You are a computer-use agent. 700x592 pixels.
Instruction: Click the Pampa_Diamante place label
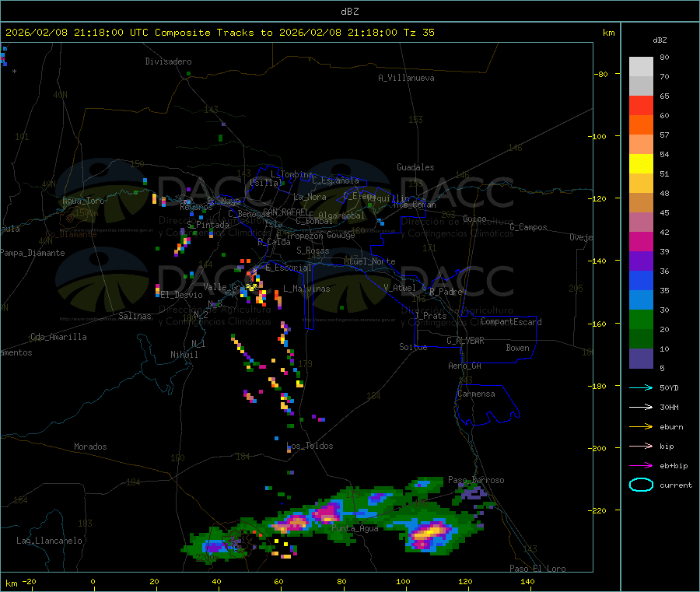32,253
